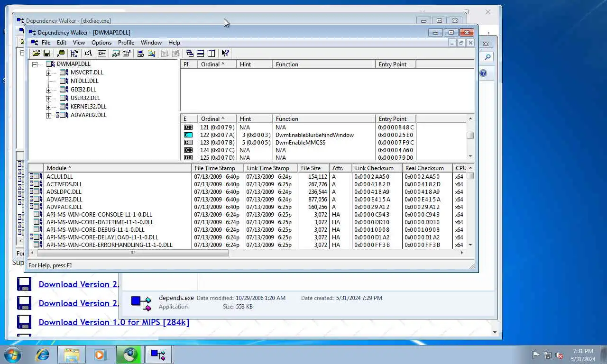This screenshot has width=607, height=364.
Task: Open the View menu
Action: (79, 43)
